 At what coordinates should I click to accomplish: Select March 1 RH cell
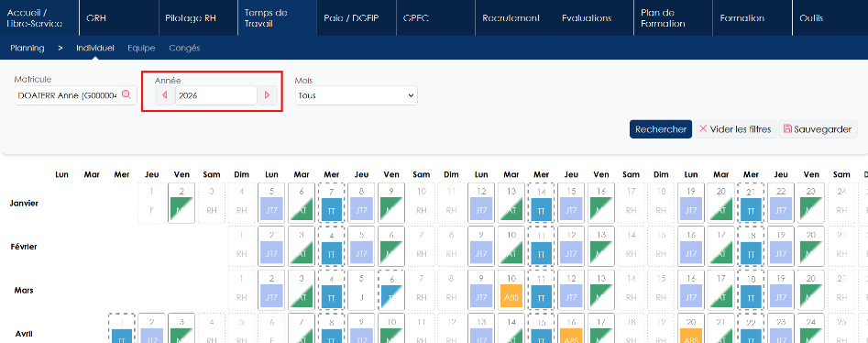pos(241,289)
